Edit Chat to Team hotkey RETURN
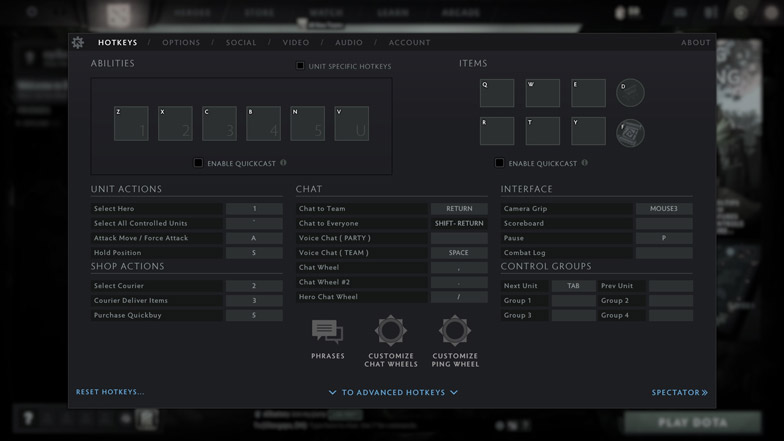 click(459, 208)
